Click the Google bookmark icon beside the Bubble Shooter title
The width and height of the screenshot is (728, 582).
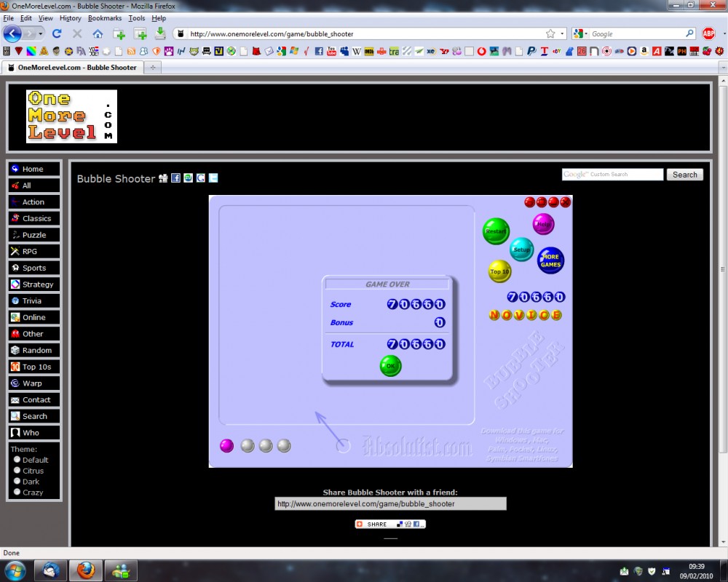[201, 178]
